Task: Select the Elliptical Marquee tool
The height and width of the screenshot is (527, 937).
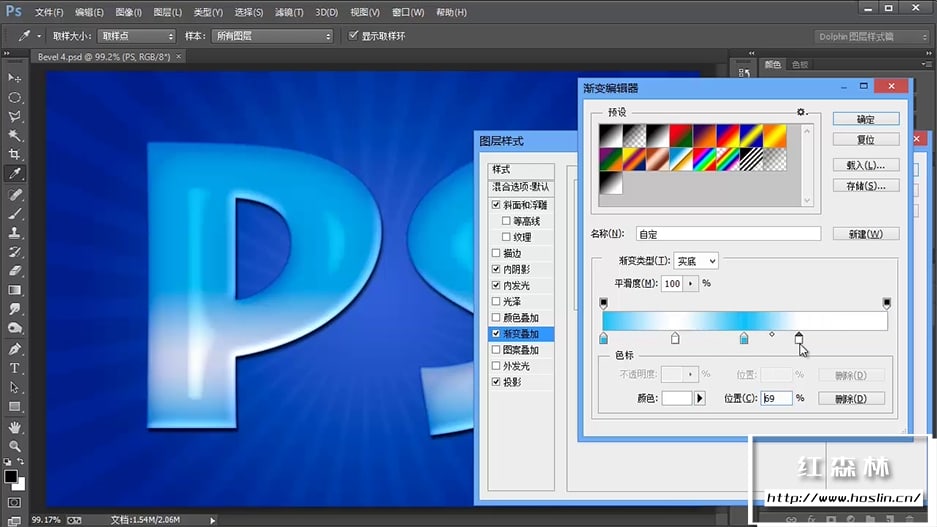Action: (14, 97)
